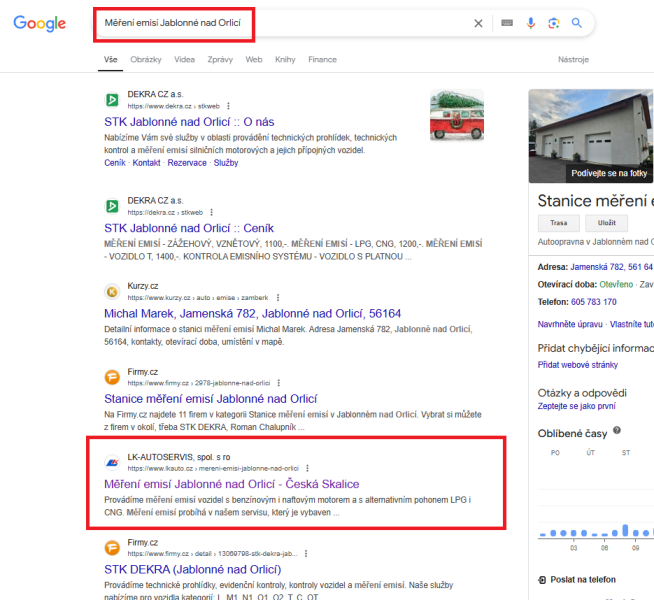The width and height of the screenshot is (654, 600).
Task: Call the phone number 605 783 170
Action: [594, 302]
